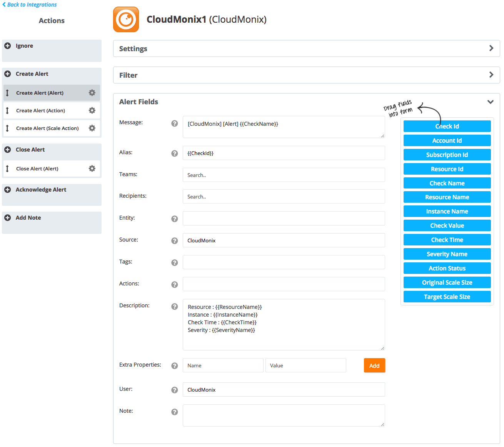Select Create Alert (Action) item
Image resolution: width=504 pixels, height=447 pixels.
pos(52,110)
